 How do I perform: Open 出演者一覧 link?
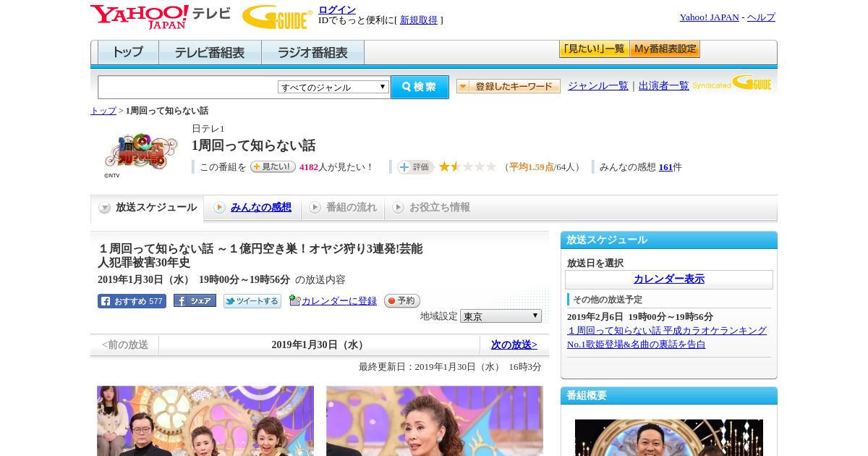[x=664, y=86]
